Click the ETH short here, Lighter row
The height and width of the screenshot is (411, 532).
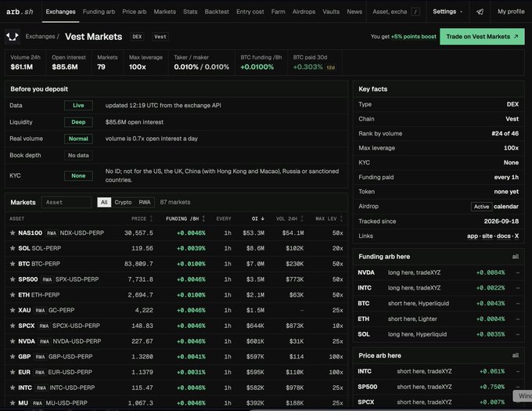click(438, 319)
